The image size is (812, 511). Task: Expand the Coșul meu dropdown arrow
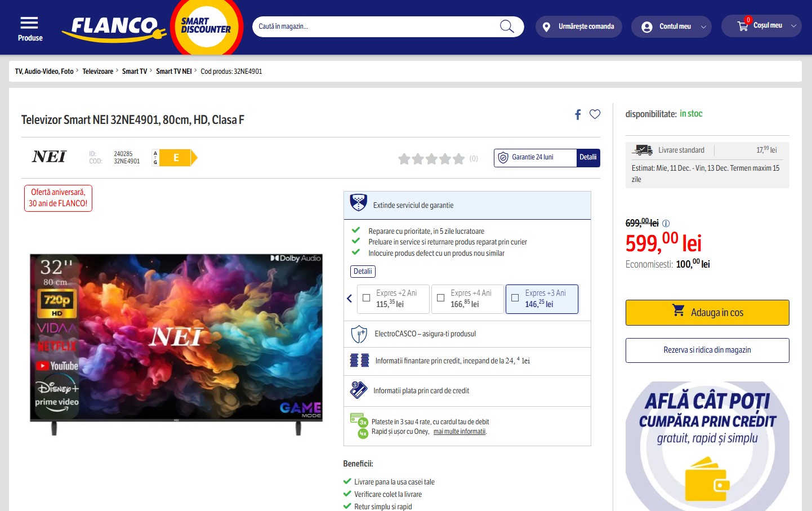(x=793, y=26)
